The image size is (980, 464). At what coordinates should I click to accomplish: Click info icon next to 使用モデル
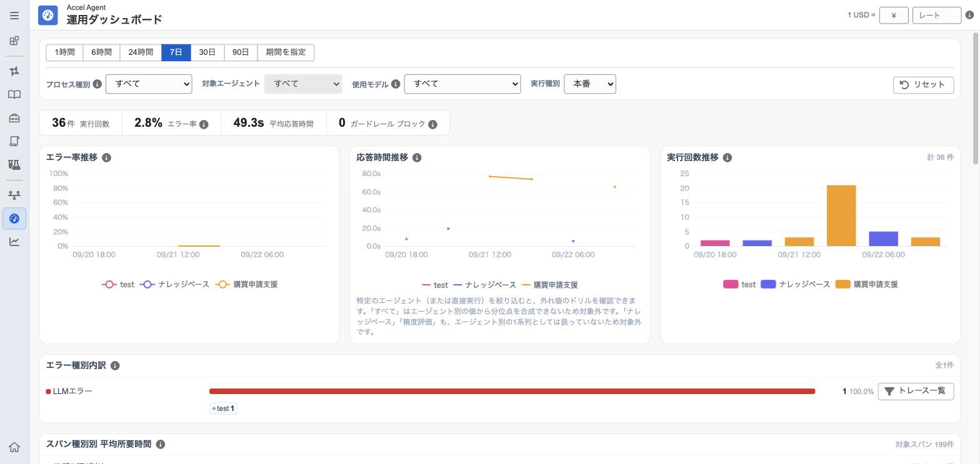tap(396, 84)
